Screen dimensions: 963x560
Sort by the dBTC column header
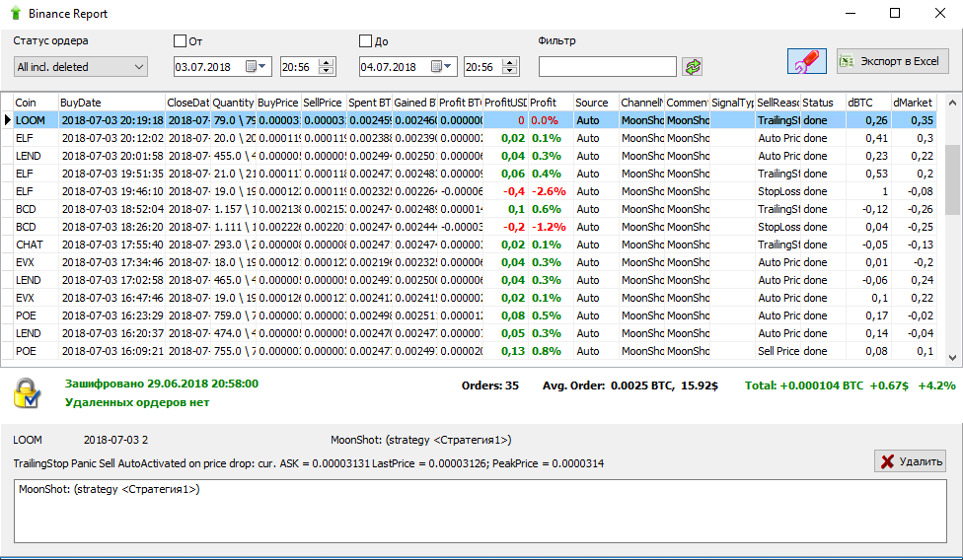868,103
